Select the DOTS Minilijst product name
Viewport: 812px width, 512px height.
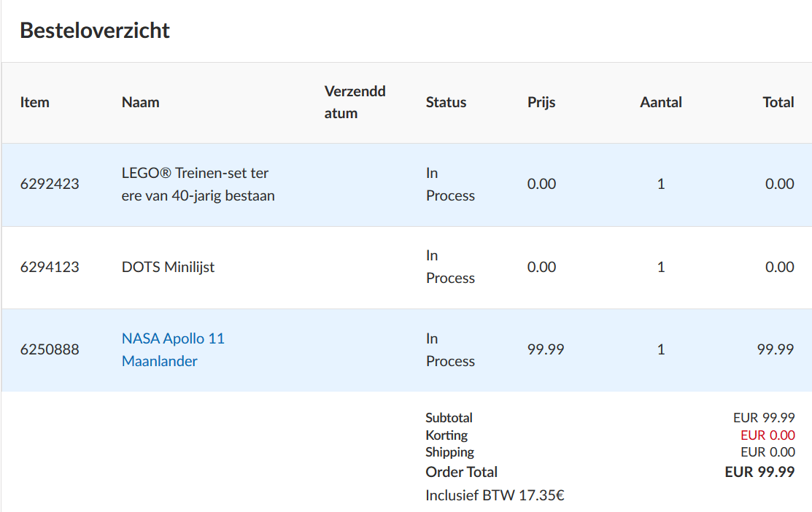point(168,267)
